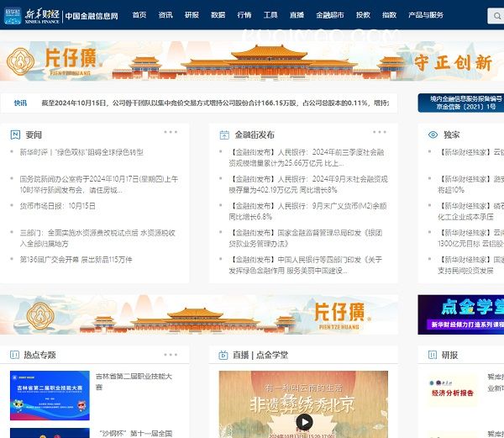Open the 支持民间投资发展 exclusive article
Image resolution: width=504 pixels, height=438 pixels.
[470, 265]
